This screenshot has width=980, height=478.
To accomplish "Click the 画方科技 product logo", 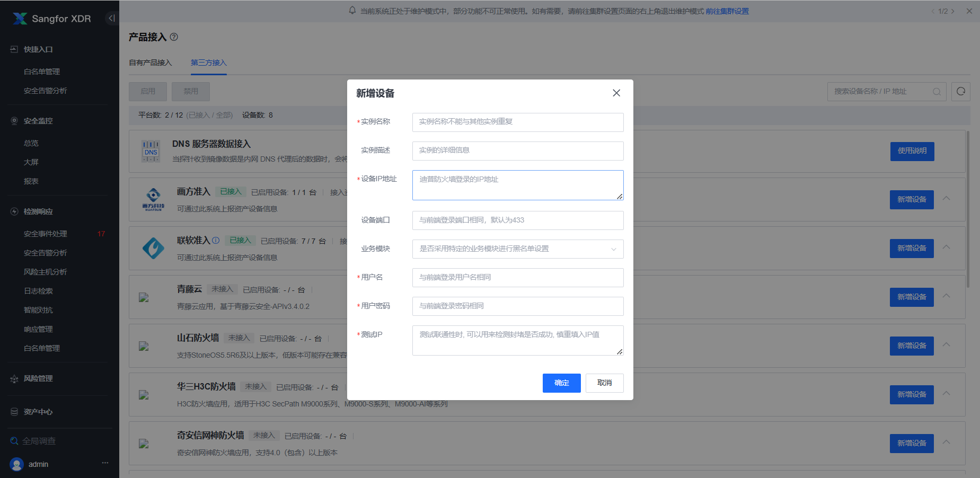I will pyautogui.click(x=154, y=200).
